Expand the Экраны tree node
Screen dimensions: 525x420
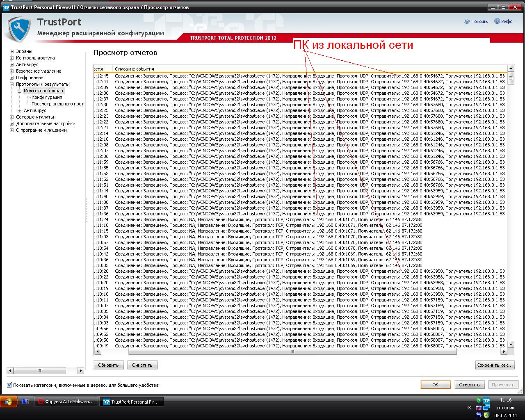(12, 52)
